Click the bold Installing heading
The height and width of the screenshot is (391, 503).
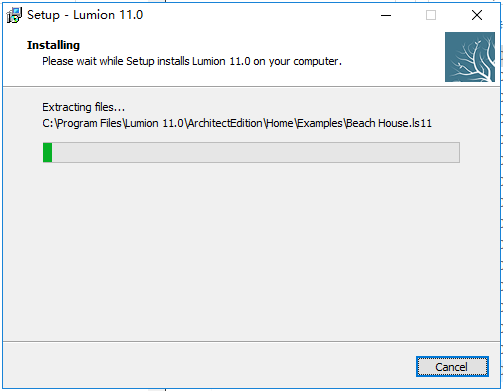(53, 45)
